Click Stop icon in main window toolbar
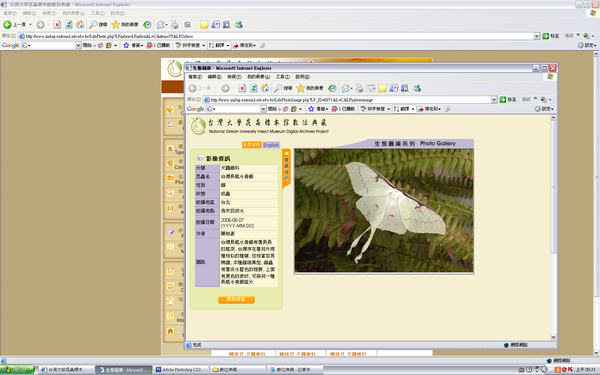Image resolution: width=600 pixels, height=375 pixels. coord(57,25)
